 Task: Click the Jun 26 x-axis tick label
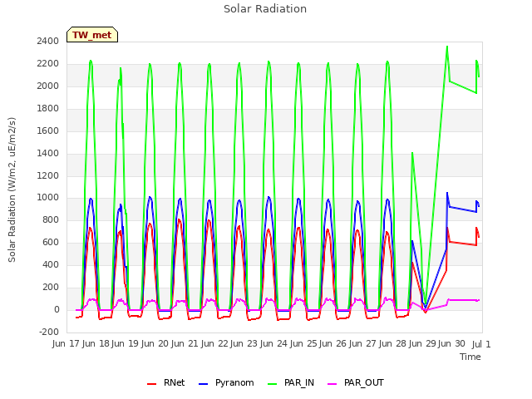[x=332, y=343]
